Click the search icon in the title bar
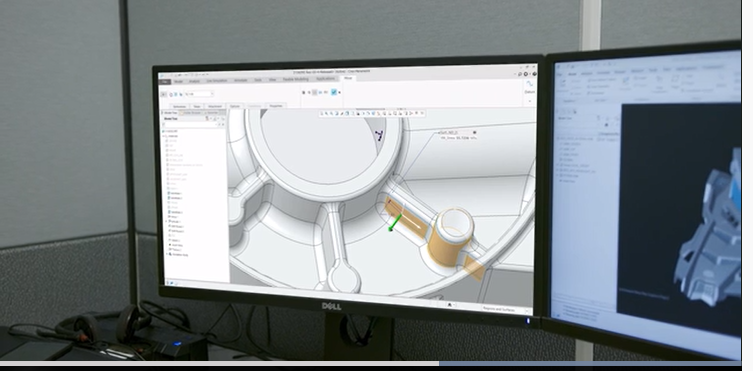The image size is (753, 371). tap(520, 74)
